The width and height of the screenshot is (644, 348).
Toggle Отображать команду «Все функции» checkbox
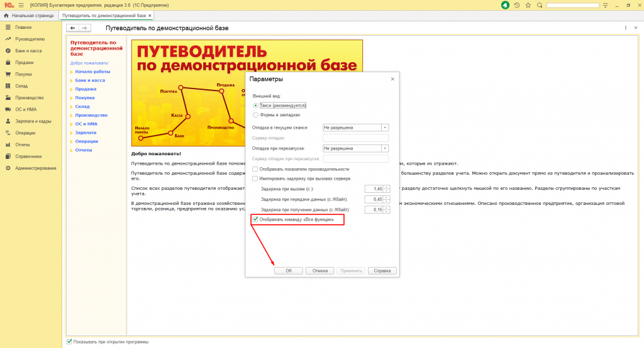[x=255, y=219]
